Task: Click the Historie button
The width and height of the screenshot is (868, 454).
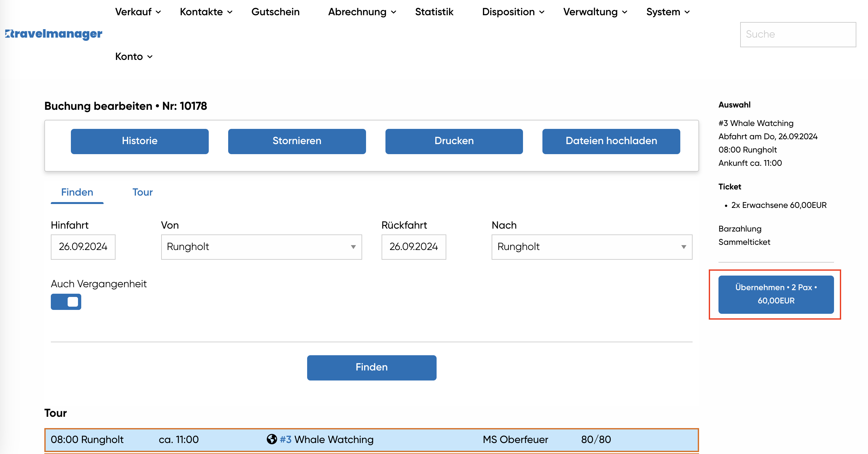Action: (x=139, y=141)
